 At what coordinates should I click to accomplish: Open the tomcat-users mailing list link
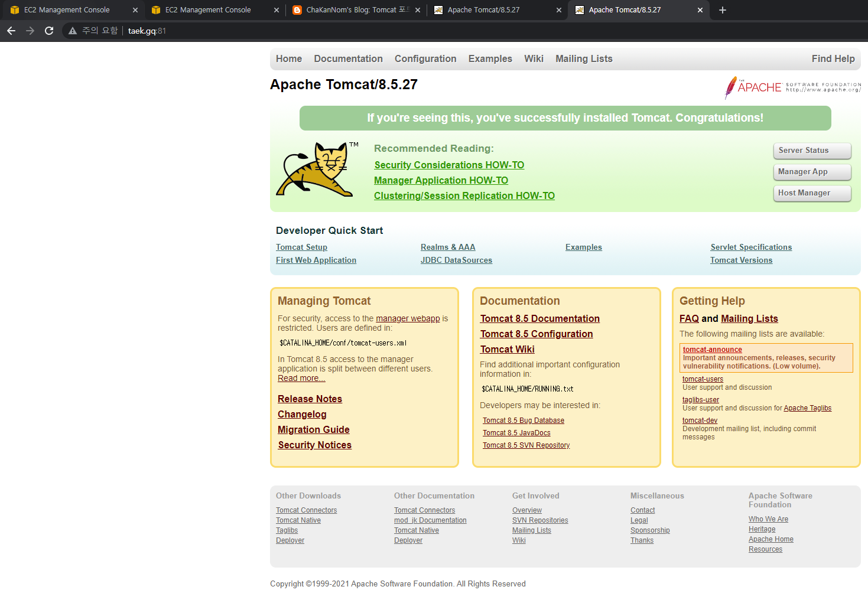tap(703, 379)
